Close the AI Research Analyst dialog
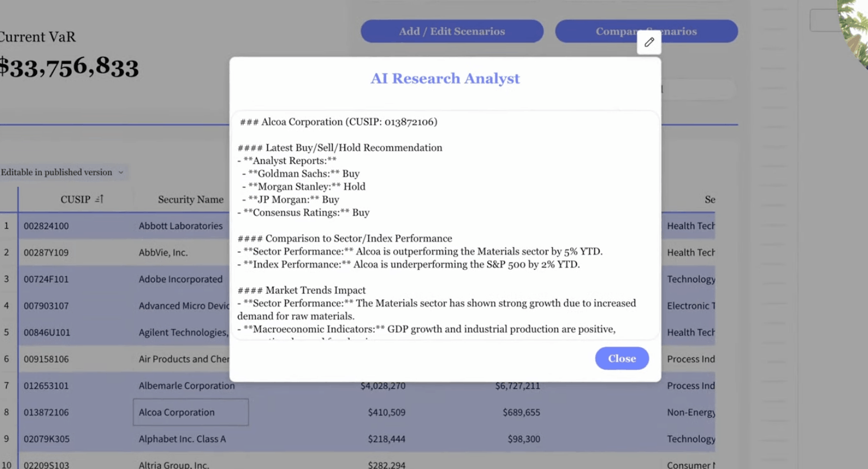This screenshot has width=868, height=469. coord(621,359)
